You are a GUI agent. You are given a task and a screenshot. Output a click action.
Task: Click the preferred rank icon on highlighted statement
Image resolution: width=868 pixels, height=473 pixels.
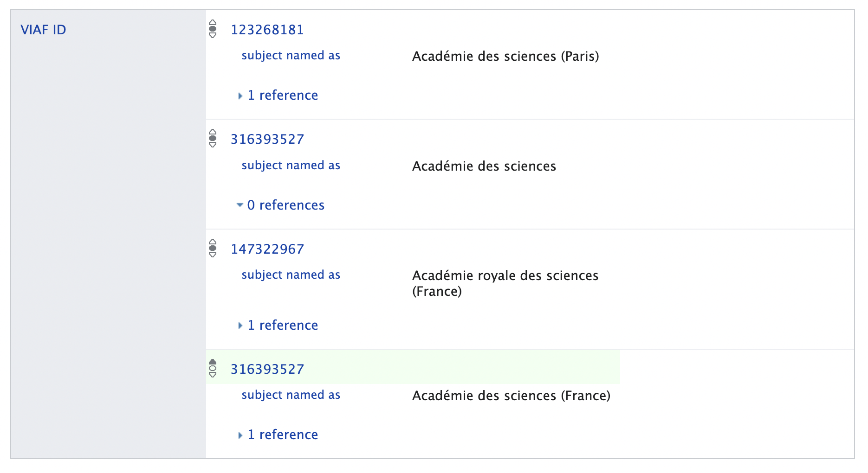[213, 362]
